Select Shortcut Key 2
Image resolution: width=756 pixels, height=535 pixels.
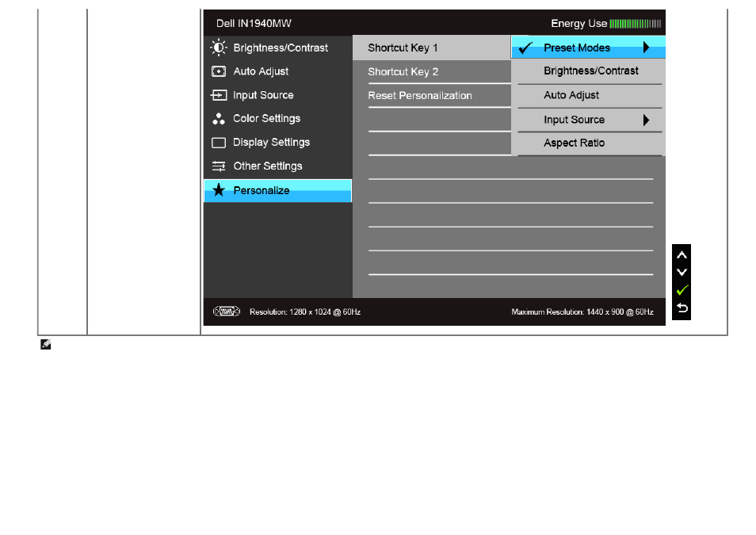pyautogui.click(x=432, y=72)
